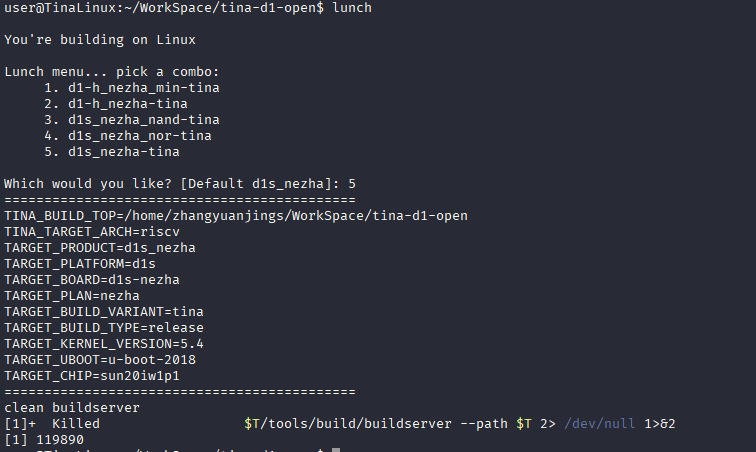756x452 pixels.
Task: Click the 'lunch' command on the prompt line
Action: (x=352, y=8)
